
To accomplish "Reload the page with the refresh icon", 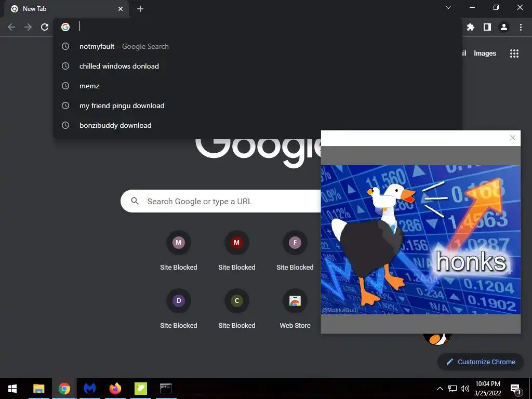I will coord(45,27).
